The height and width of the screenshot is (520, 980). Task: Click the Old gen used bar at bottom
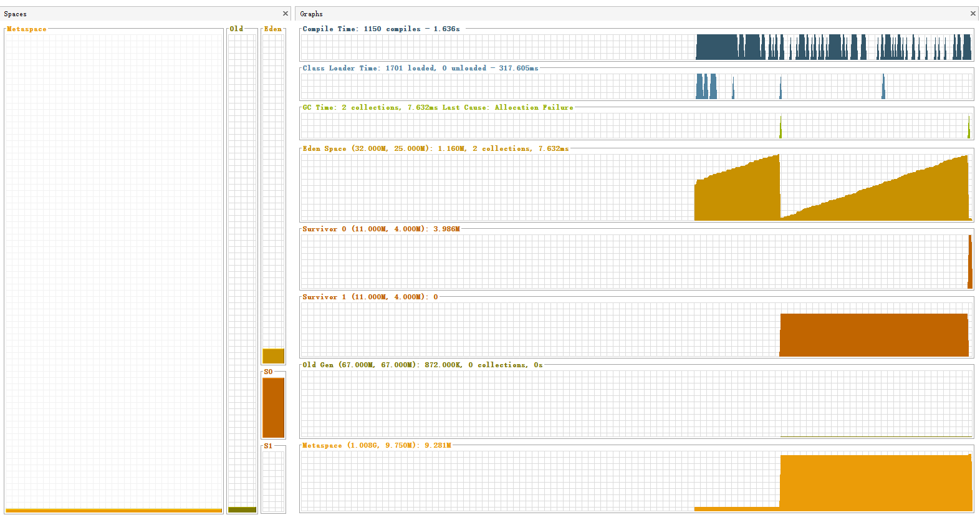(x=242, y=510)
